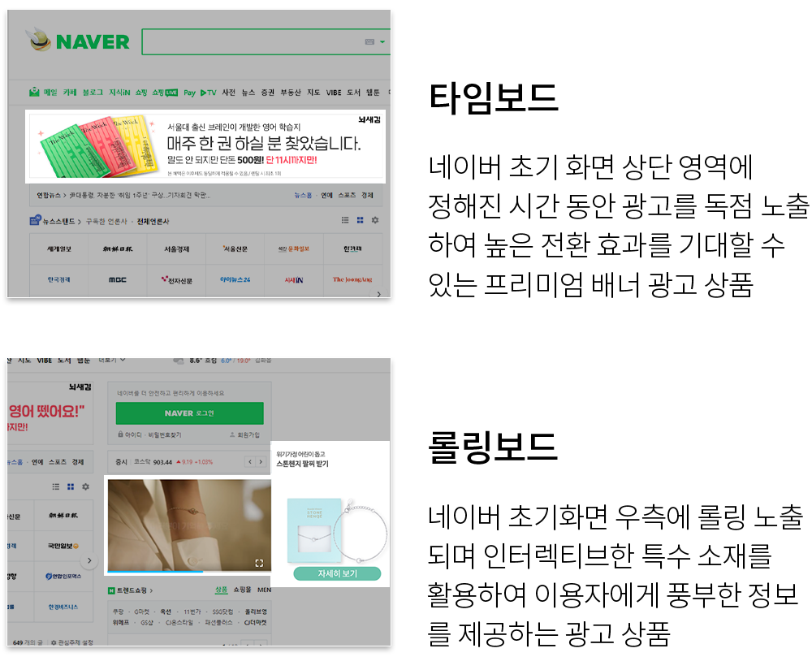The height and width of the screenshot is (657, 812).
Task: Show the next 증시 stock item
Action: point(261,462)
